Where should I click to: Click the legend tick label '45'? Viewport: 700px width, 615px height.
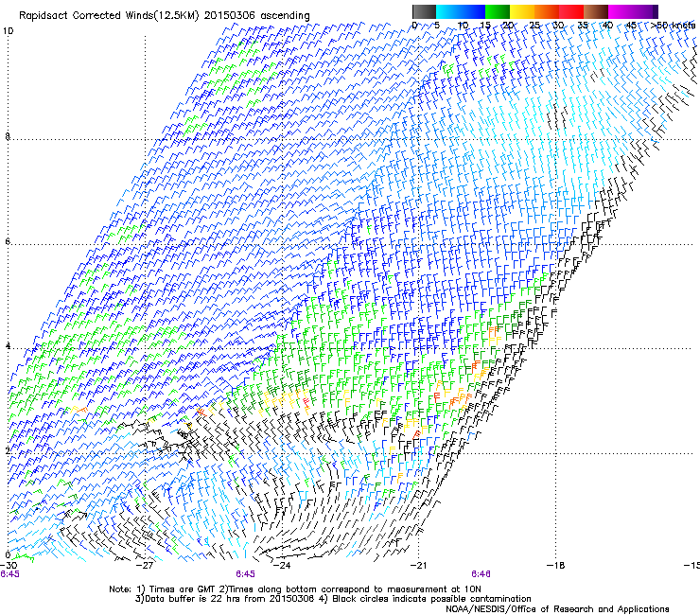coord(631,26)
